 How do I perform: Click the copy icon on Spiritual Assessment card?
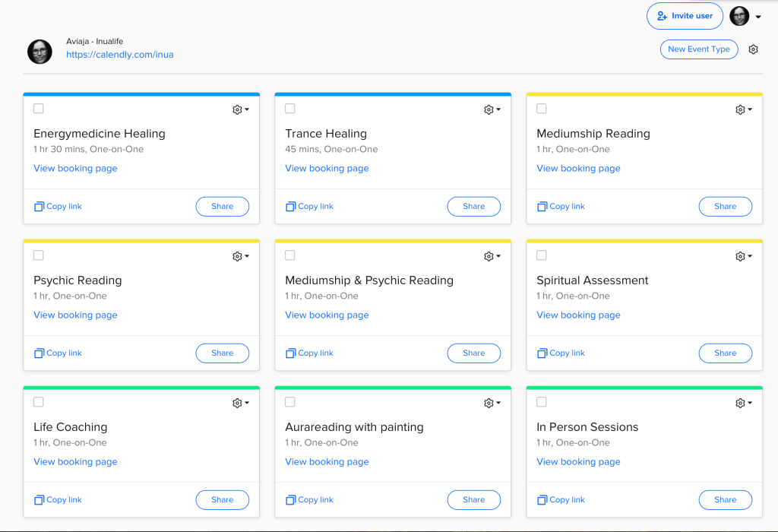(x=542, y=353)
